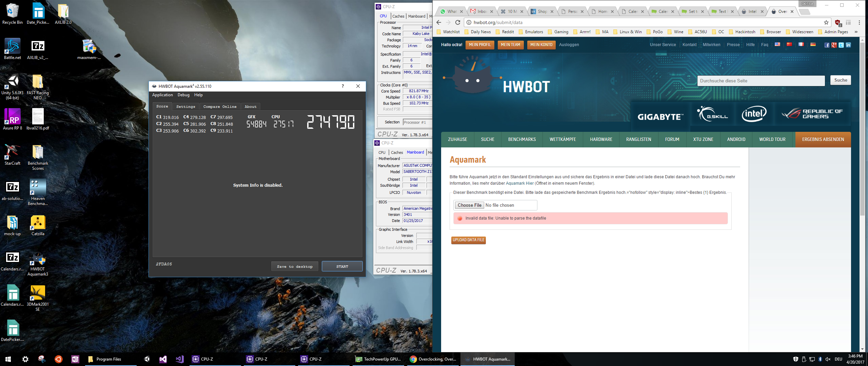Image resolution: width=868 pixels, height=366 pixels.
Task: Switch to TechPowerUp GPU-Z in the taskbar
Action: (378, 359)
